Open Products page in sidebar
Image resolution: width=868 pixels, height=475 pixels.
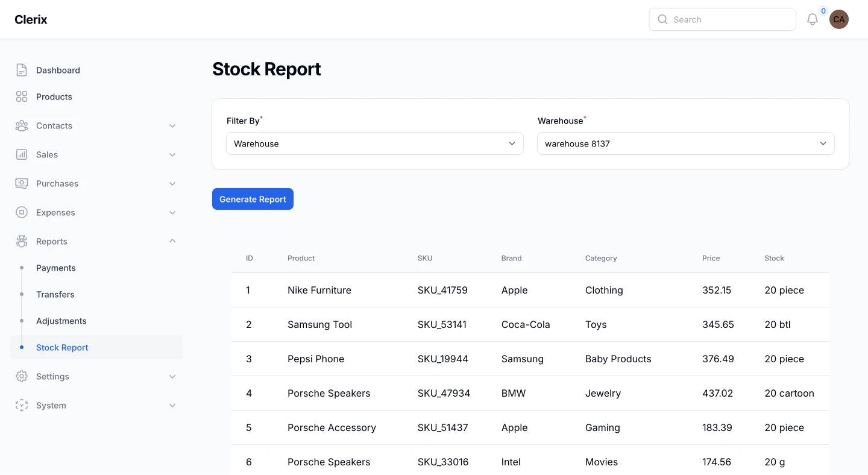96,96
